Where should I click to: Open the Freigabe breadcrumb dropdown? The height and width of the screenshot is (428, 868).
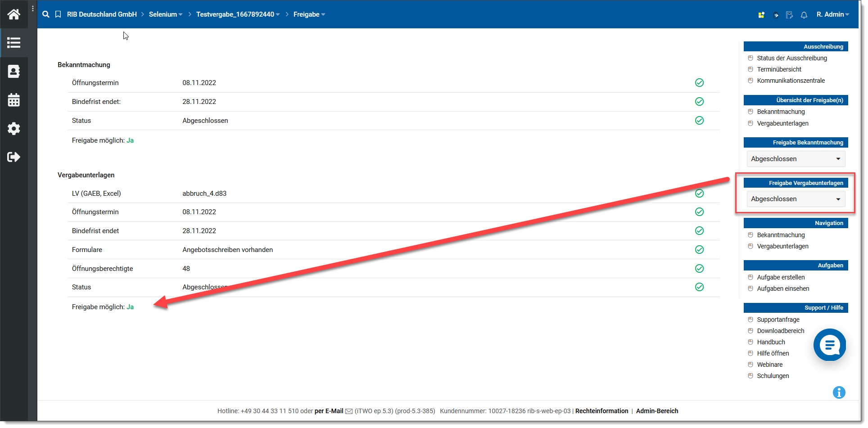coord(309,14)
